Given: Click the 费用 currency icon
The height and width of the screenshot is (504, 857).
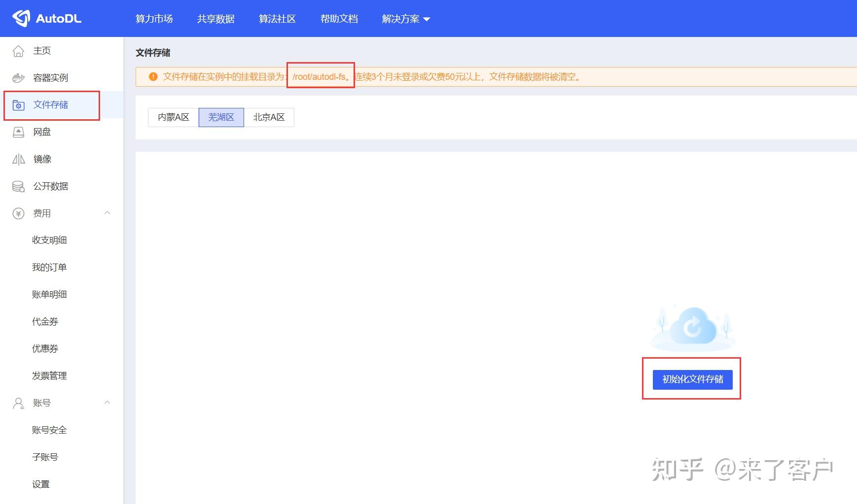Looking at the screenshot, I should (x=18, y=213).
